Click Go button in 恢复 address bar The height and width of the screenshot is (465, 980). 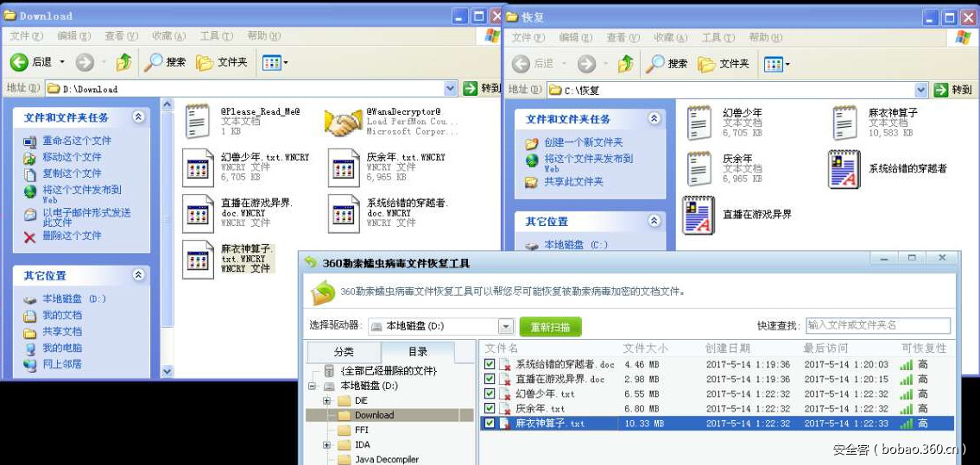[x=952, y=90]
